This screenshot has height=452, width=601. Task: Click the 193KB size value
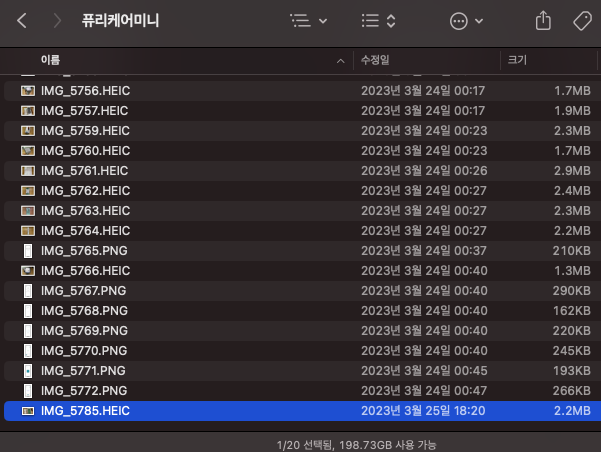571,370
